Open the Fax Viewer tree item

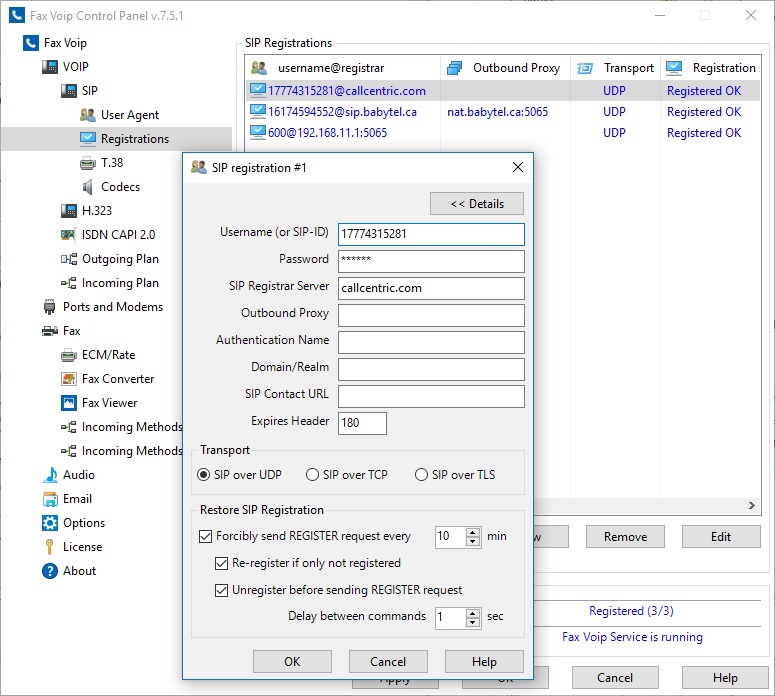click(109, 403)
